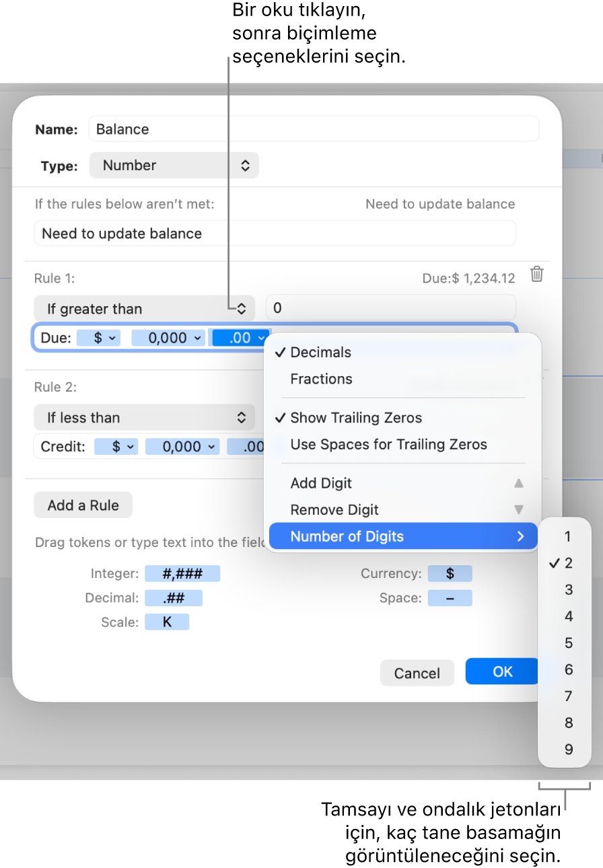Choose Fractions in the popup menu
The image size is (603, 868).
point(322,379)
